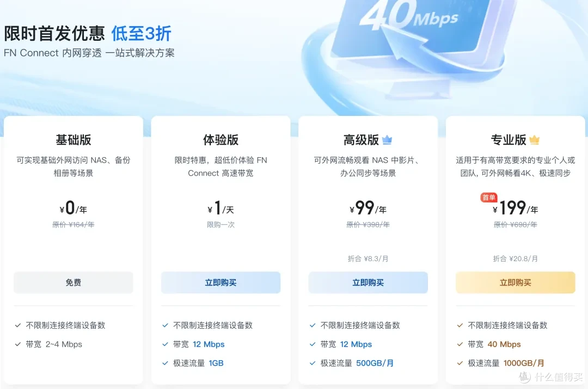Click the 专业版 plan title

point(509,140)
